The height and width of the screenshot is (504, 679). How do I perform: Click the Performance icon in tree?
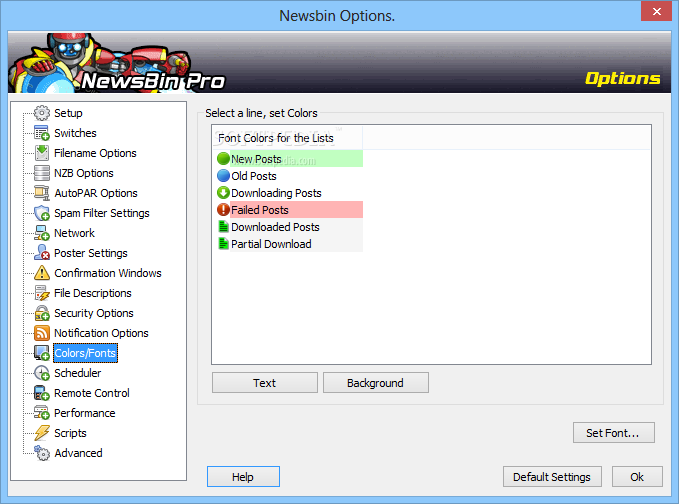click(42, 413)
